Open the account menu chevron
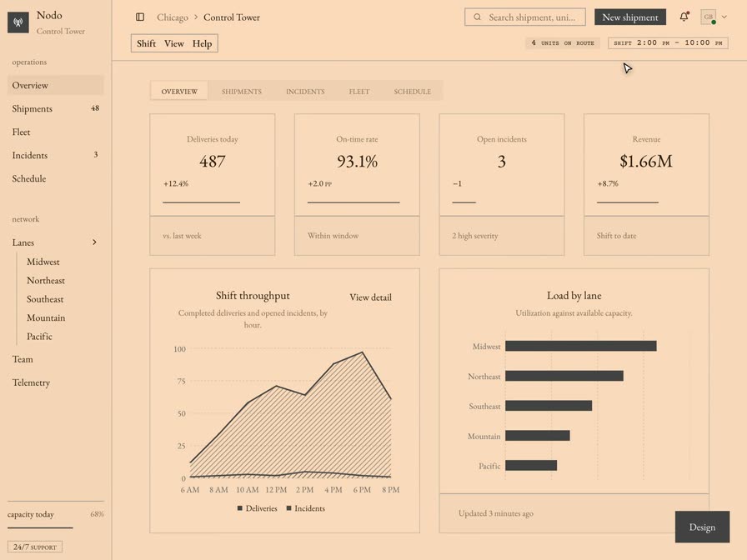Viewport: 747px width, 560px height. coord(724,17)
